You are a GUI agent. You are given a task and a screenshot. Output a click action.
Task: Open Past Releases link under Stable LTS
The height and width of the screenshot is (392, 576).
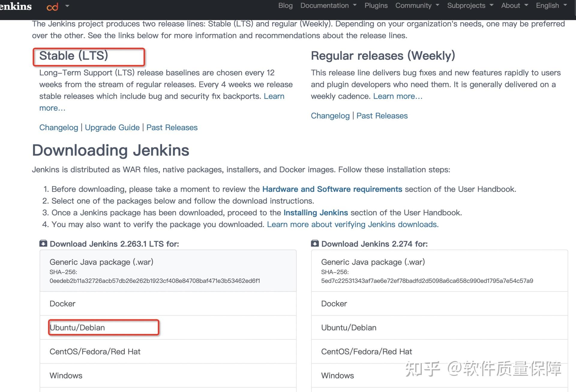[172, 127]
